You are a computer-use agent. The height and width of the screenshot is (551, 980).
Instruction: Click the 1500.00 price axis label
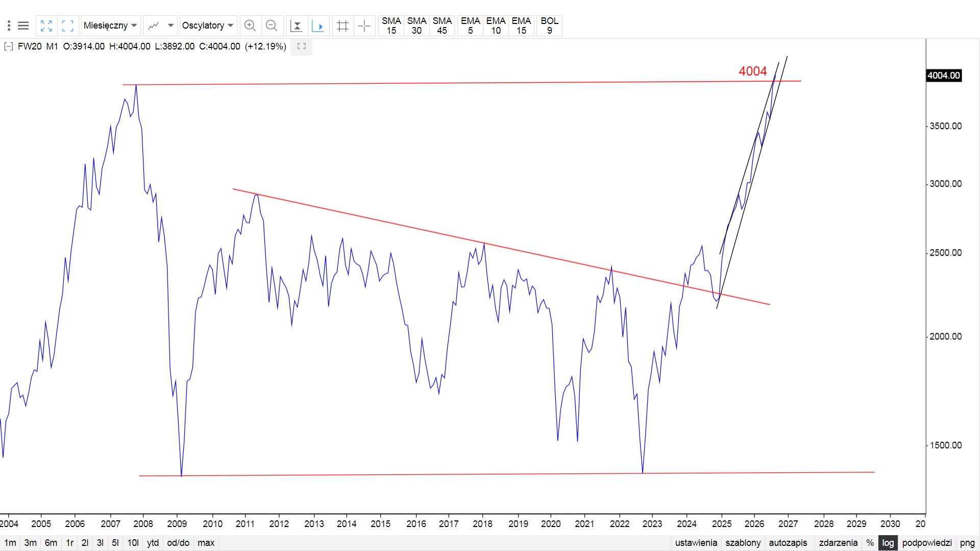[x=946, y=445]
